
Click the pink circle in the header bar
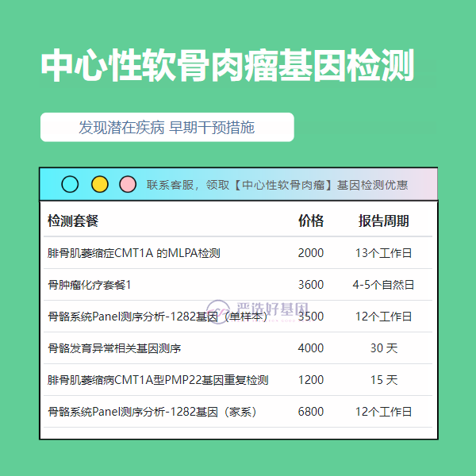pyautogui.click(x=128, y=184)
